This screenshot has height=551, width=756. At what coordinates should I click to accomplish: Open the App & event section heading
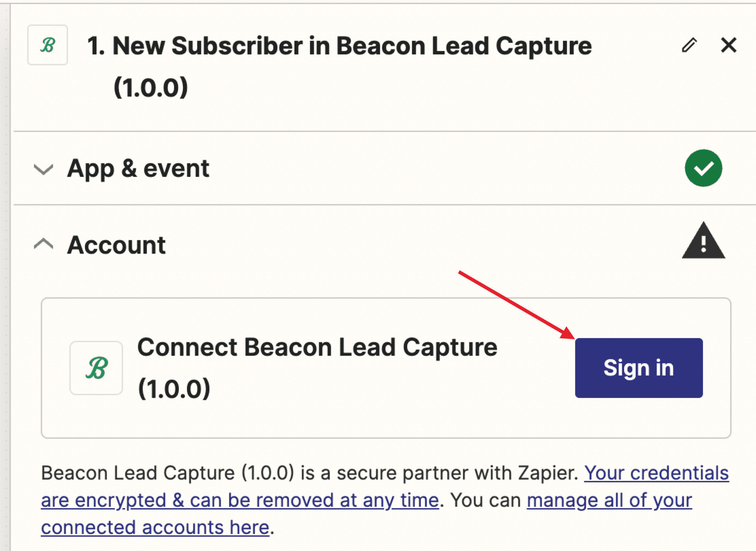pos(138,168)
